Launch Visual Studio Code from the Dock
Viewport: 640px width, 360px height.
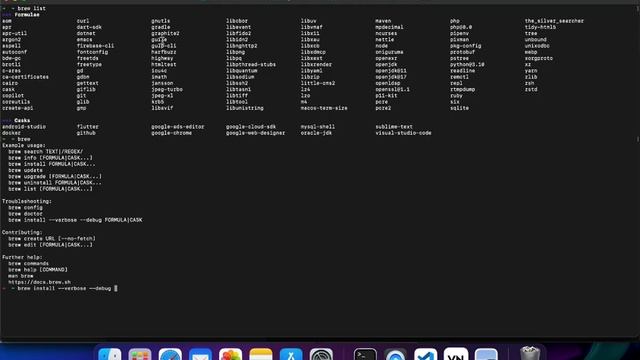click(426, 354)
